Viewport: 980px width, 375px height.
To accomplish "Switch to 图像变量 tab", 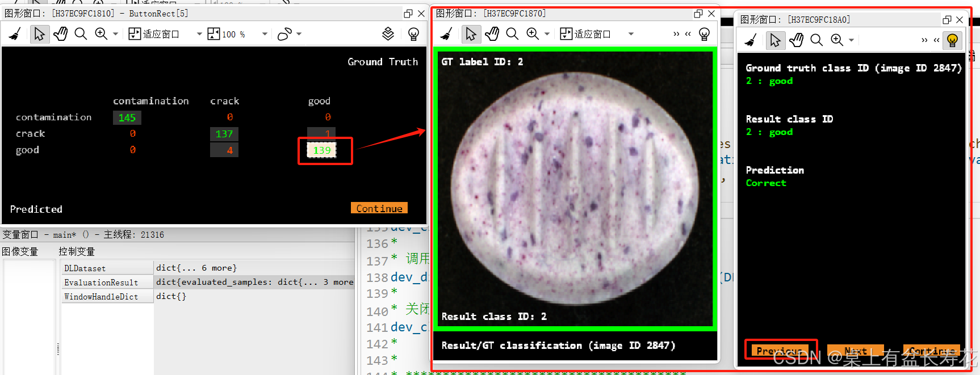I will click(x=20, y=251).
